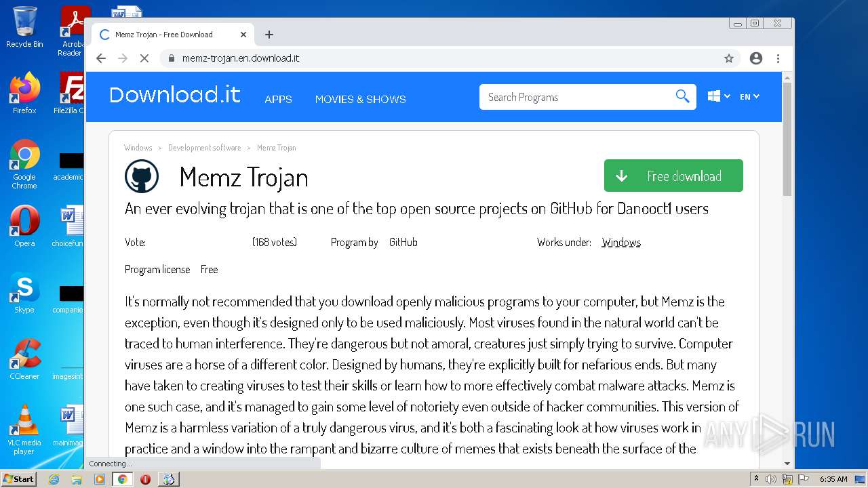868x488 pixels.
Task: Click in the Search Programs field
Action: coord(576,97)
